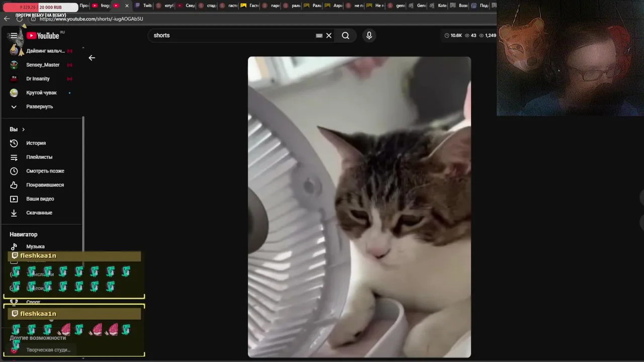
Task: Switch to the Twitch browser tab
Action: [143, 6]
